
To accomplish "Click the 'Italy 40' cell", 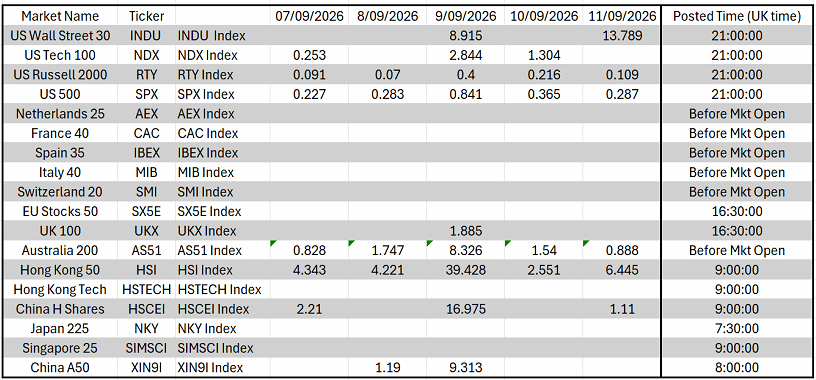I will pyautogui.click(x=59, y=172).
